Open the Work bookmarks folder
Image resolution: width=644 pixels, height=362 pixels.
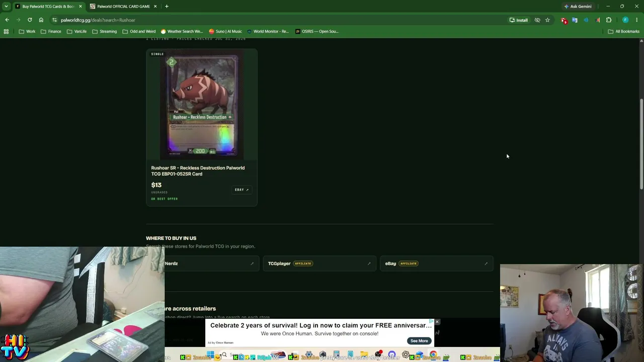click(x=27, y=31)
